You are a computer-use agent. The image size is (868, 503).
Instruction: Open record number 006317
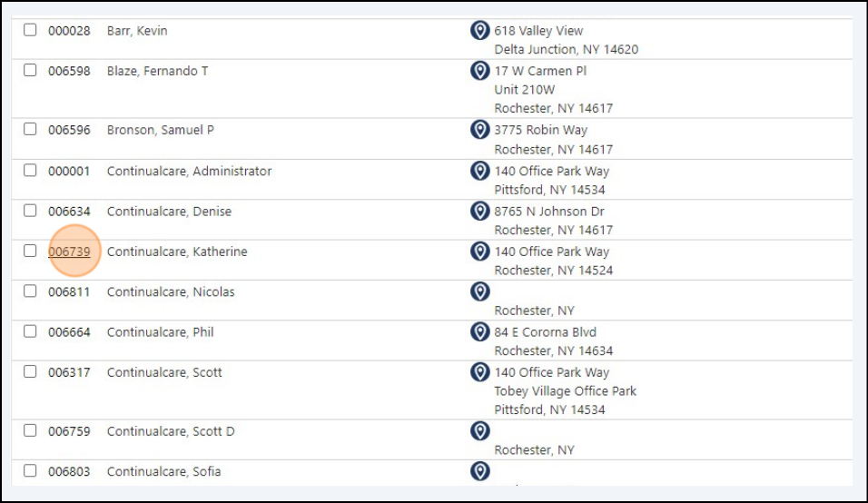(x=69, y=372)
